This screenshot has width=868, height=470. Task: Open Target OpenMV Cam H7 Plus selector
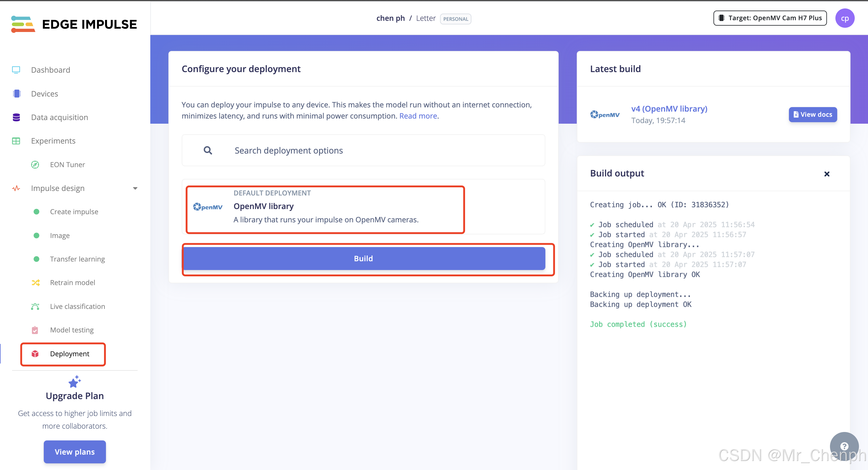[770, 18]
